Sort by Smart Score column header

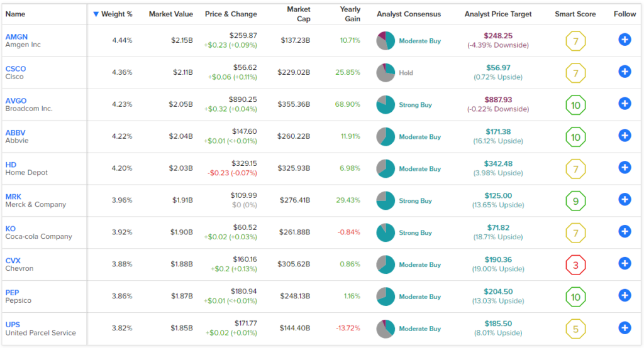575,14
